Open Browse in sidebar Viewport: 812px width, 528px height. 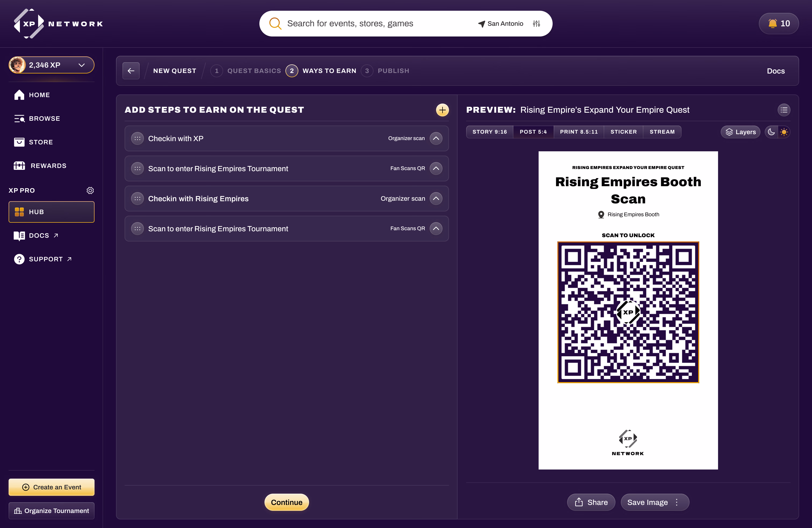click(x=37, y=118)
